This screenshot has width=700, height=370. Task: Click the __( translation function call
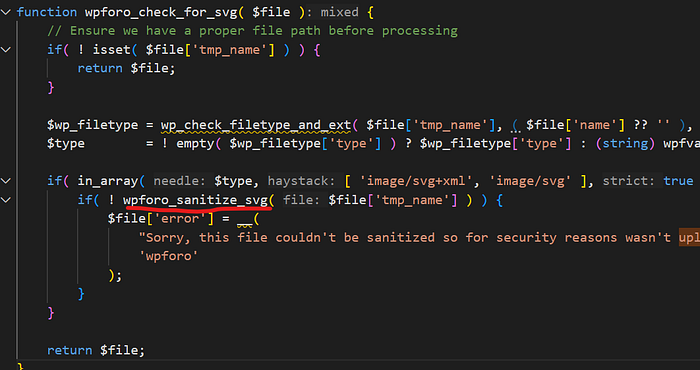click(x=248, y=219)
